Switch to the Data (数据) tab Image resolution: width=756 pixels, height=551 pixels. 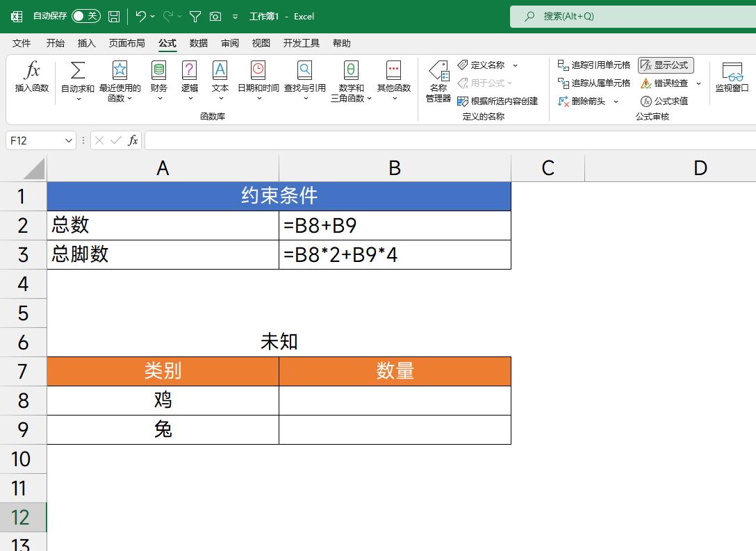coord(198,43)
